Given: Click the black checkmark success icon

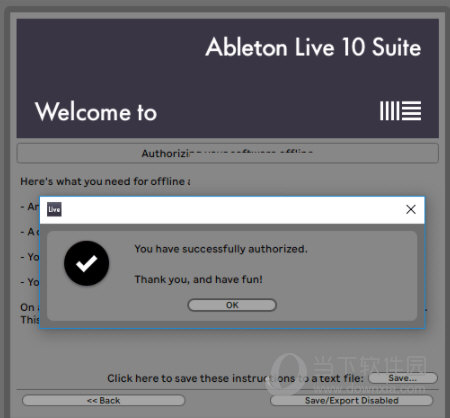Looking at the screenshot, I should click(x=87, y=263).
